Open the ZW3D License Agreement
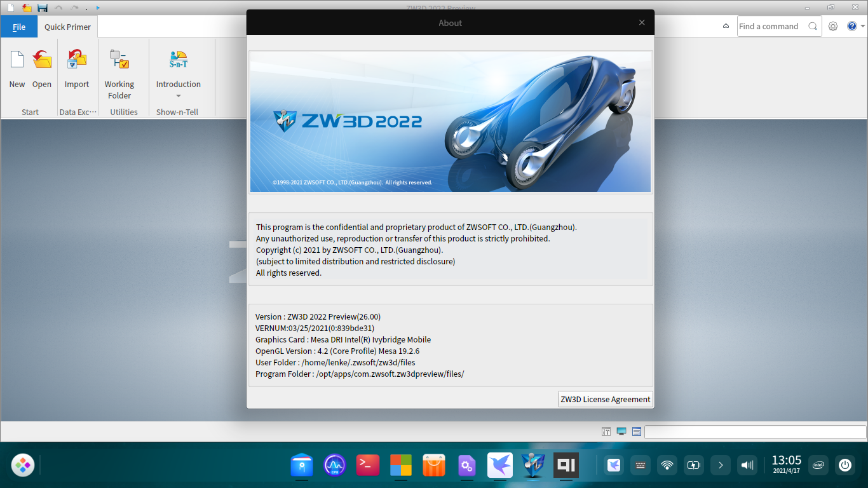Screen dimensions: 868x488 (605, 399)
